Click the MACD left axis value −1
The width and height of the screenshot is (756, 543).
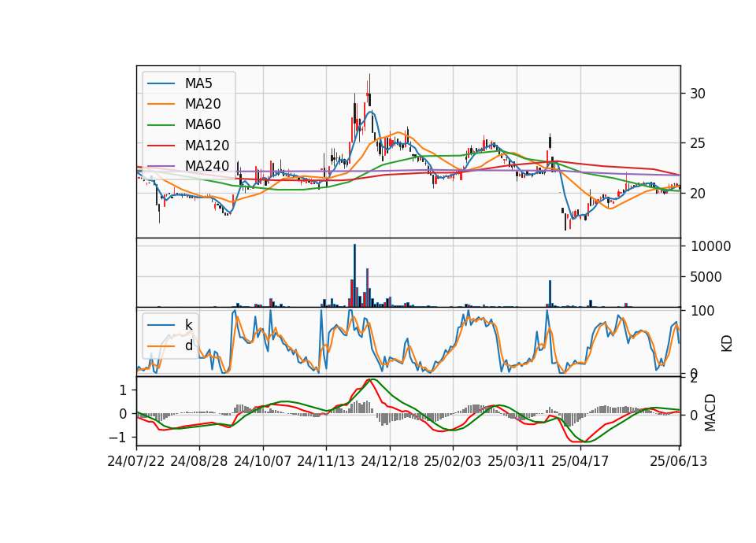click(x=118, y=438)
